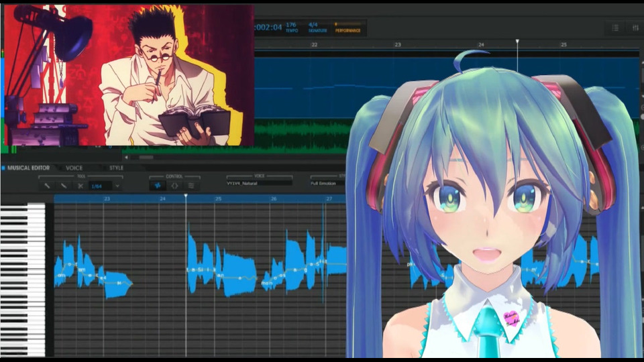Click the 002:04 time position display
The height and width of the screenshot is (362, 644).
tap(268, 27)
